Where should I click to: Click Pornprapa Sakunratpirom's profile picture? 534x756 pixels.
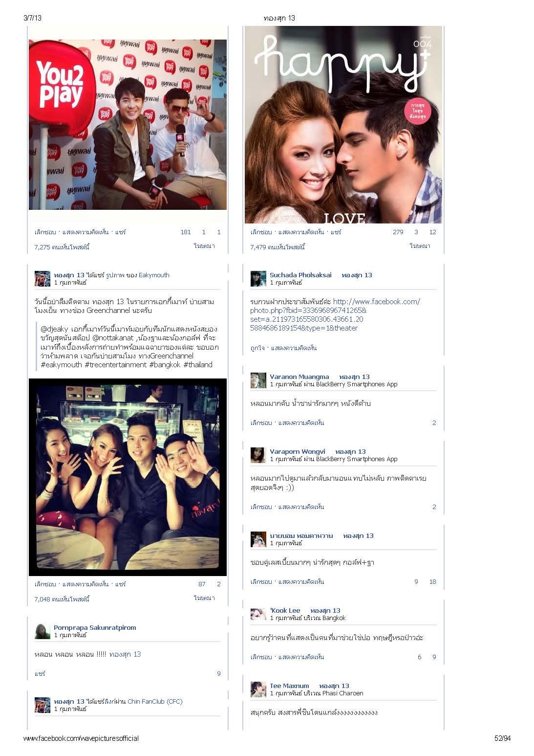(43, 631)
